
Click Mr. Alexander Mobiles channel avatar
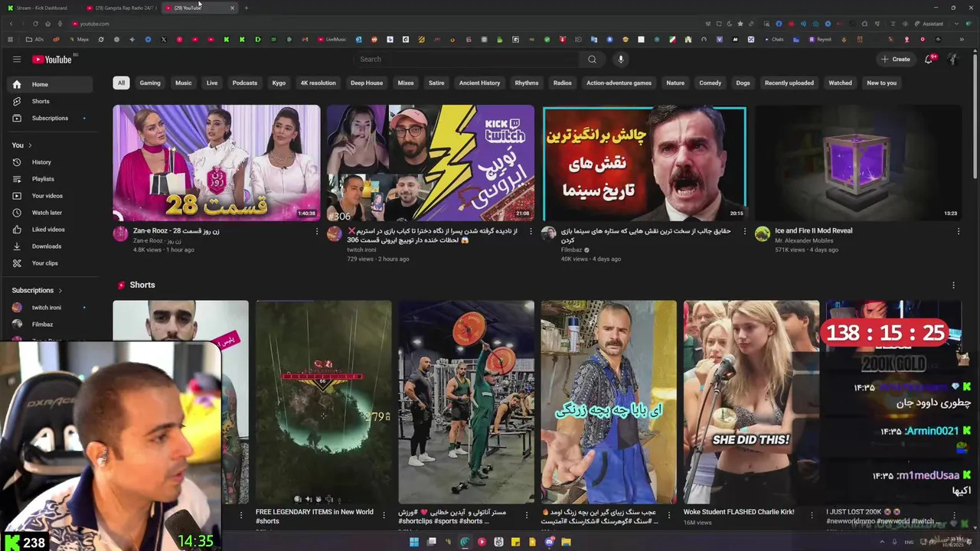pyautogui.click(x=762, y=234)
